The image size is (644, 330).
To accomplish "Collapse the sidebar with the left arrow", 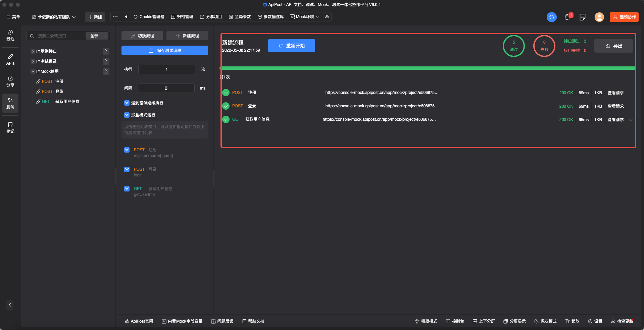I will (x=10, y=305).
